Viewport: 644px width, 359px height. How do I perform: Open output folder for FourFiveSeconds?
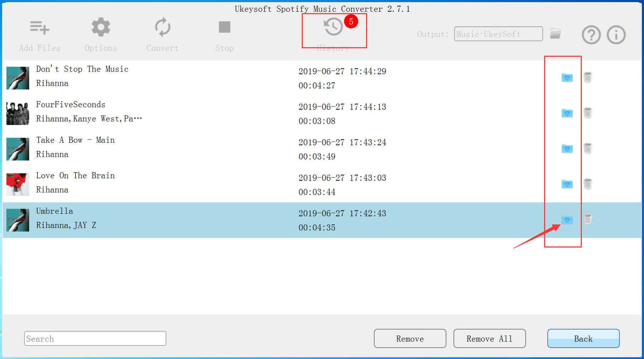(567, 113)
